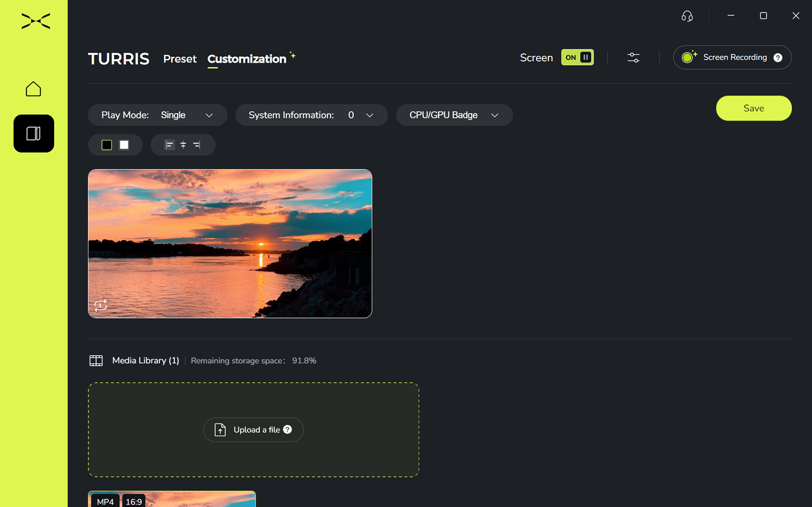Click the home icon in sidebar
812x507 pixels.
[33, 89]
